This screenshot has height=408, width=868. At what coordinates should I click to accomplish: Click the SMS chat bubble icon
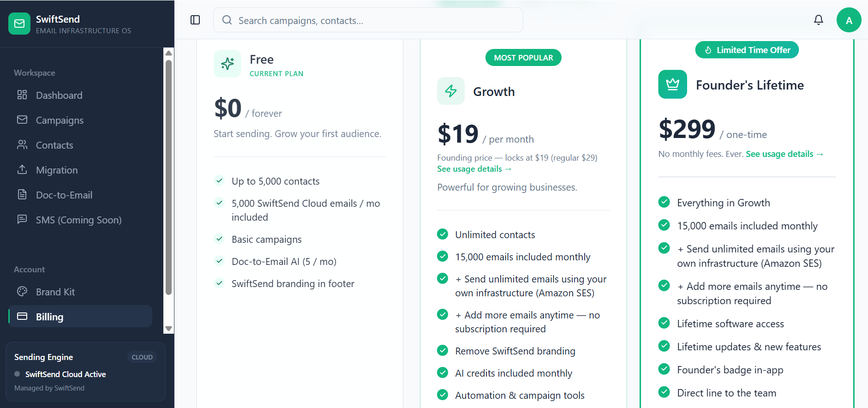point(22,219)
